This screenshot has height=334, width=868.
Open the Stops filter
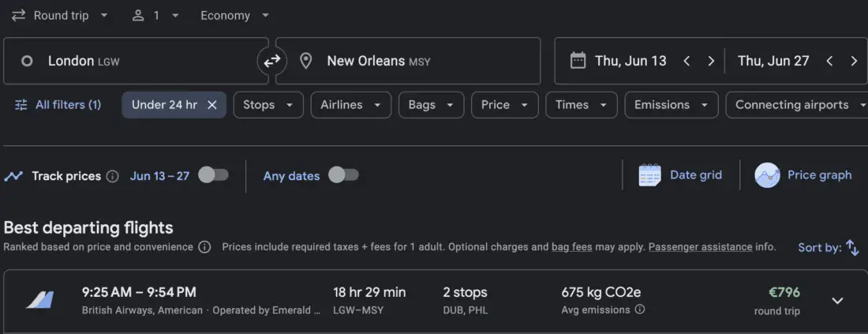click(268, 105)
